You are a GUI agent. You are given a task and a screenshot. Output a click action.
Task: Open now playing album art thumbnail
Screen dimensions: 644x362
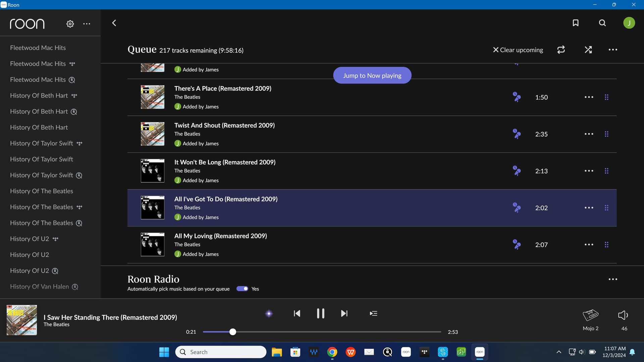tap(22, 320)
